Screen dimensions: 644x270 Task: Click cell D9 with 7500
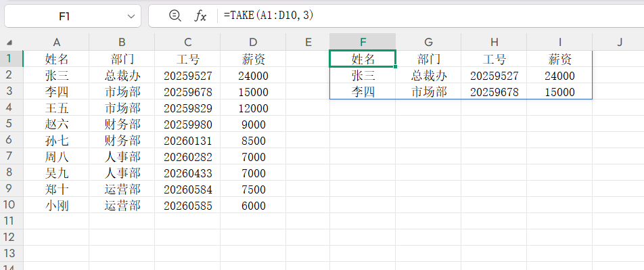click(x=253, y=189)
